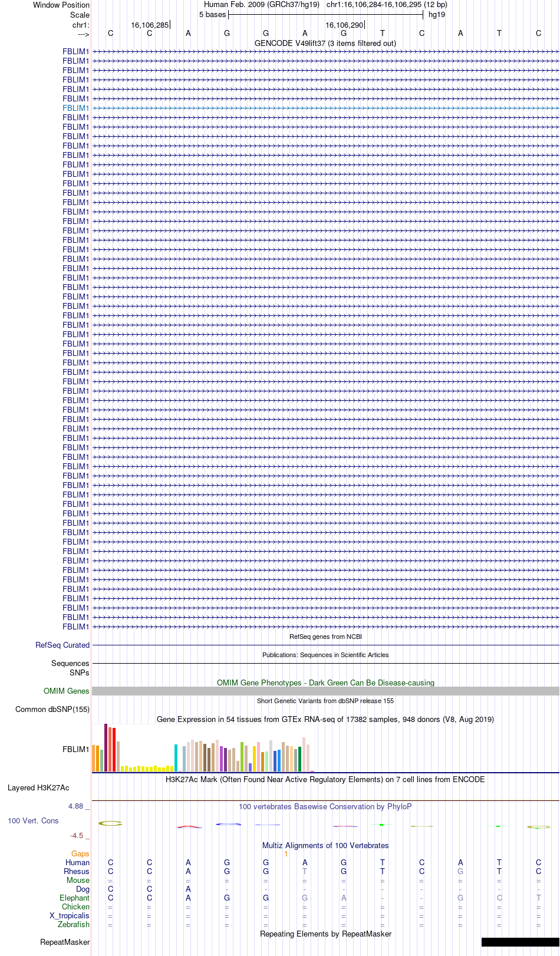Click the orange Gaps label
This screenshot has width=560, height=956.
click(80, 853)
